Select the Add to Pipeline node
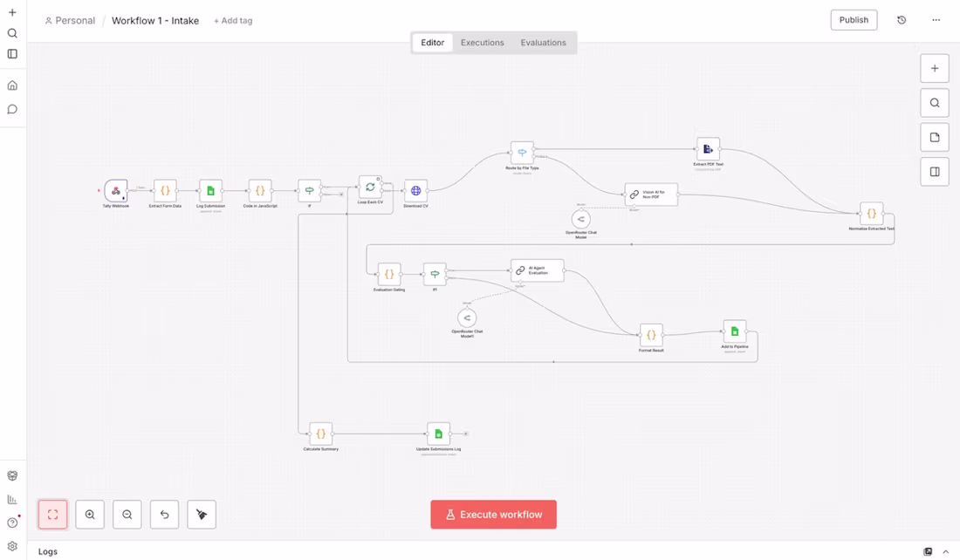The image size is (960, 560). pyautogui.click(x=734, y=332)
